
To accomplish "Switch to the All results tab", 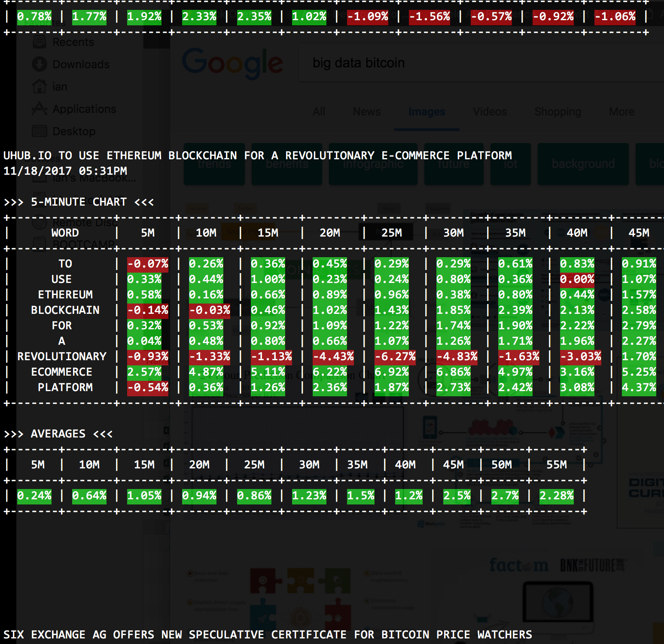I will click(x=319, y=112).
